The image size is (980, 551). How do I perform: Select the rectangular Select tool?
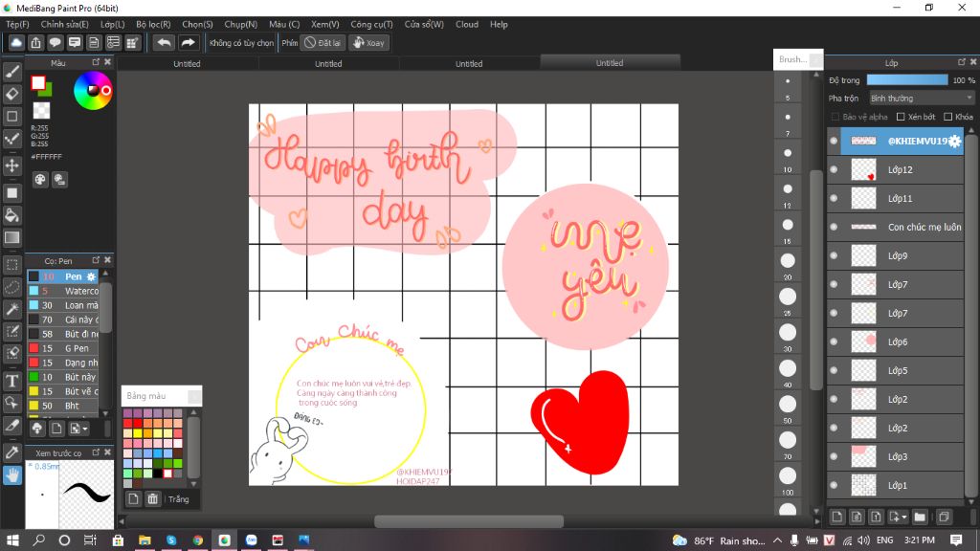(11, 265)
